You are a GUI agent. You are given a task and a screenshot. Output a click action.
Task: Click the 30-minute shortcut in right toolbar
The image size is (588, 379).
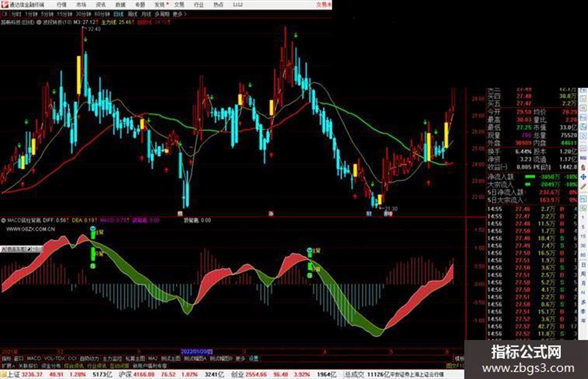583,246
